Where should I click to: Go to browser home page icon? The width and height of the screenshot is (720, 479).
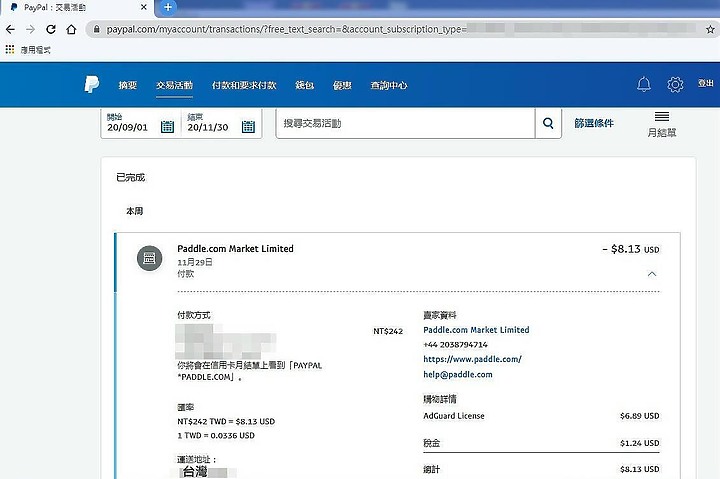71,30
